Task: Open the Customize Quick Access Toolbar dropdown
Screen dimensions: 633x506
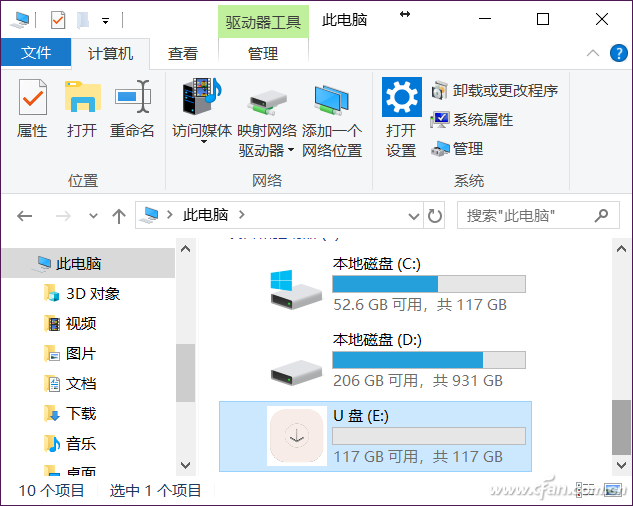Action: (x=105, y=21)
